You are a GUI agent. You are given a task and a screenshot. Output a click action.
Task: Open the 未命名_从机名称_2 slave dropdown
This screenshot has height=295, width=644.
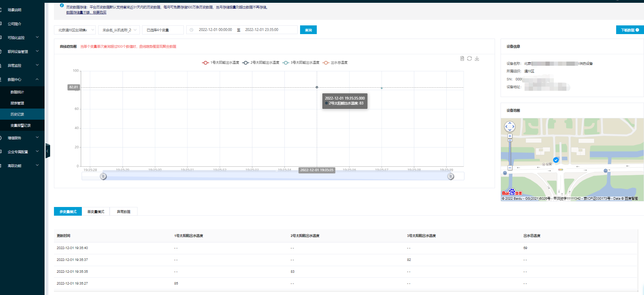119,30
